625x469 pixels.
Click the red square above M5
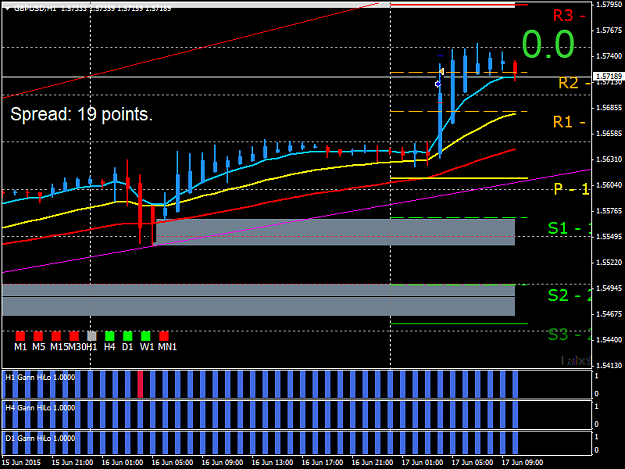38,336
